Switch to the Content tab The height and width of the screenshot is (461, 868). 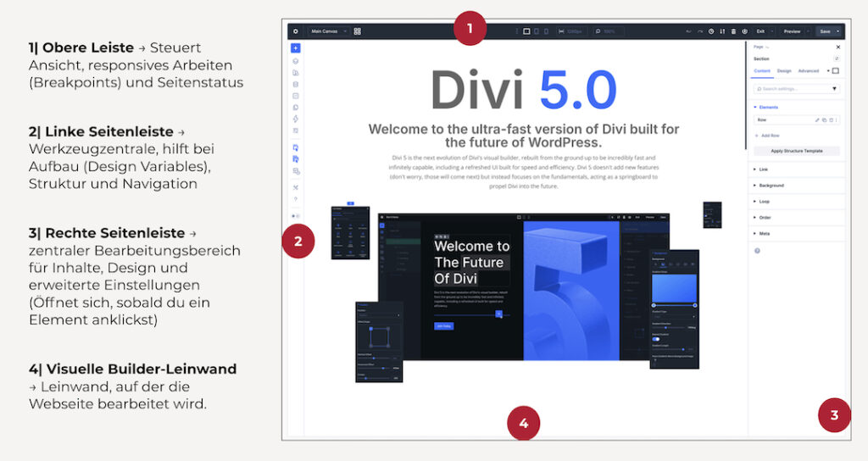762,71
